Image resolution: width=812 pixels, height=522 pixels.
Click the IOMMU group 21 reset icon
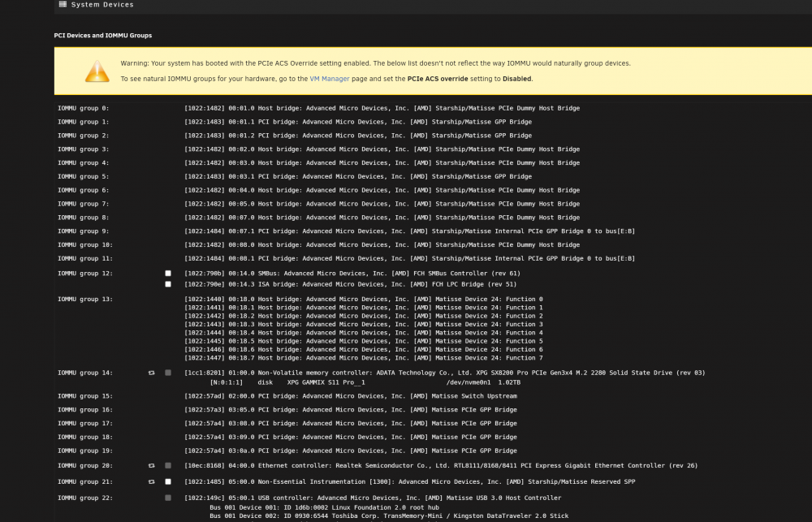151,481
